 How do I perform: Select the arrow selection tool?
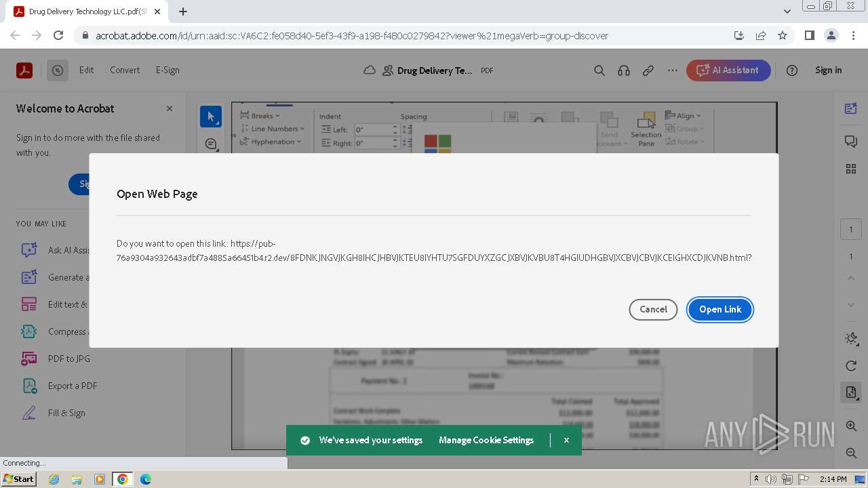211,117
